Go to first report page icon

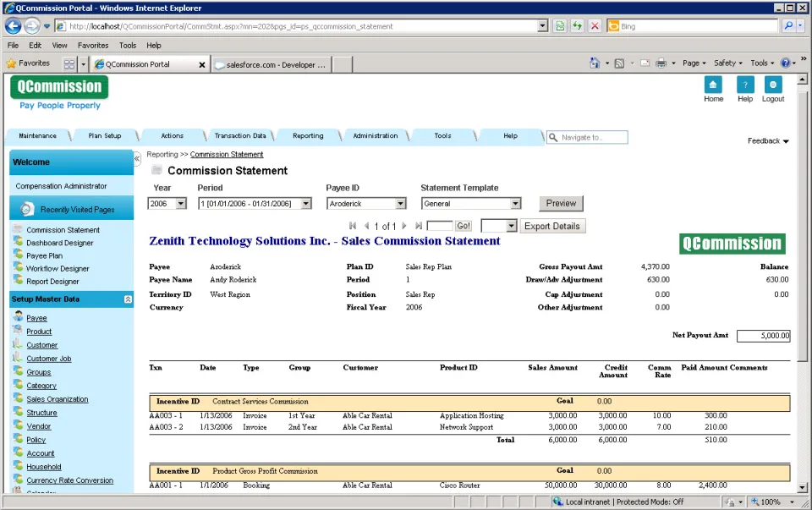tap(353, 226)
